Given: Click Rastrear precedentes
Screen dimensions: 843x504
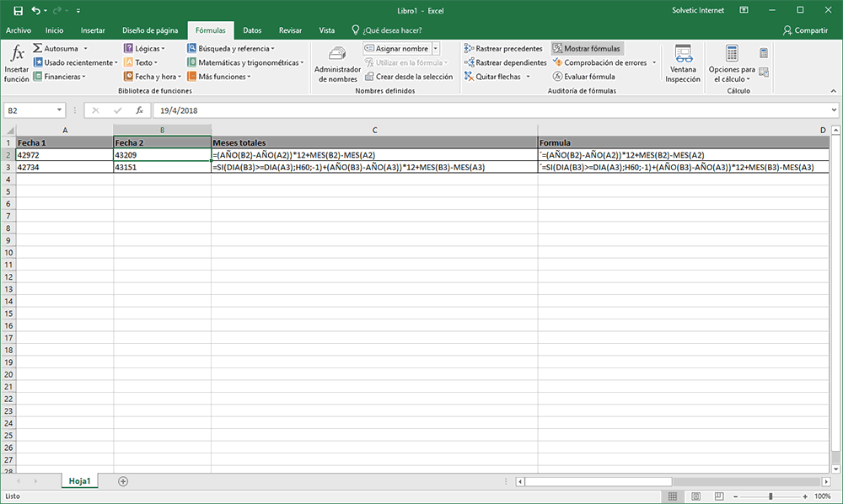Looking at the screenshot, I should click(503, 48).
